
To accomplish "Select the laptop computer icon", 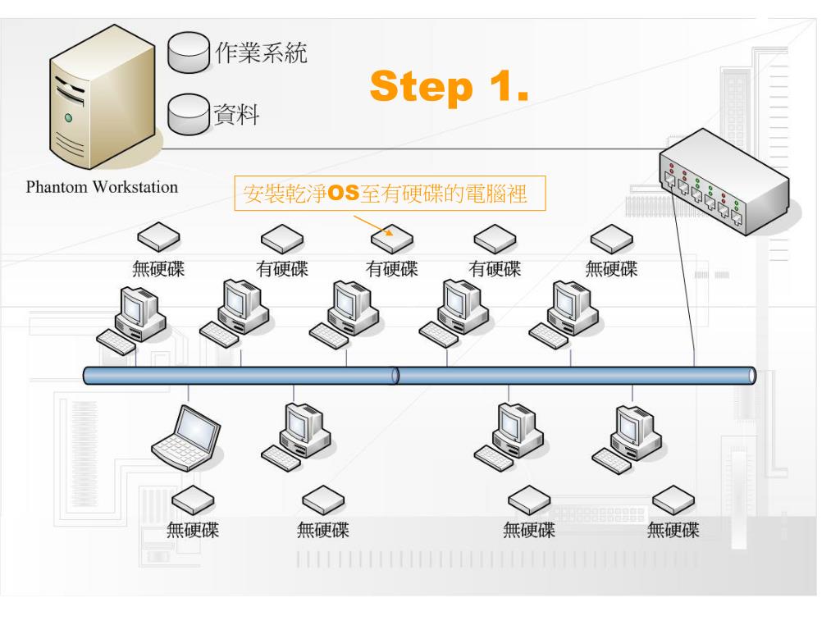I will coord(186,438).
